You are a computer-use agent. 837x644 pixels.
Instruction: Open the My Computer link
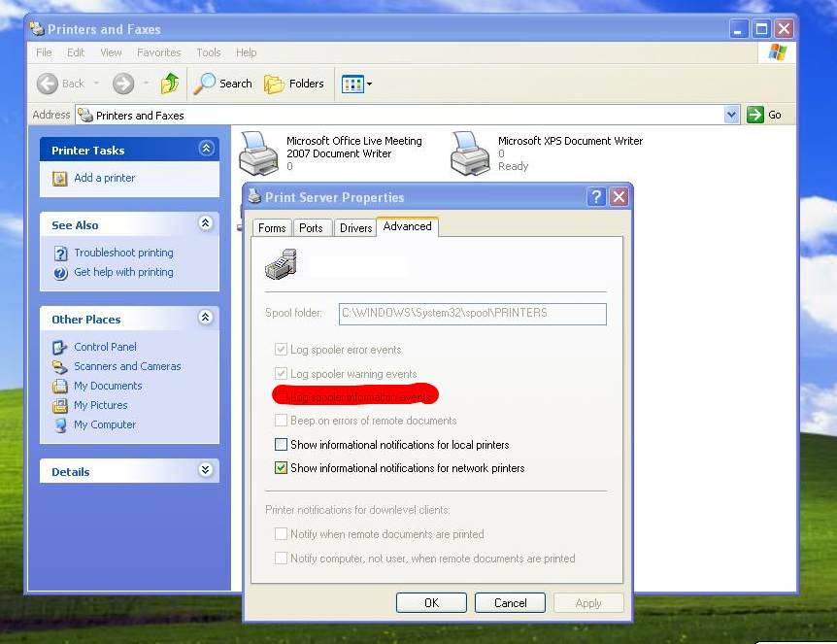105,424
